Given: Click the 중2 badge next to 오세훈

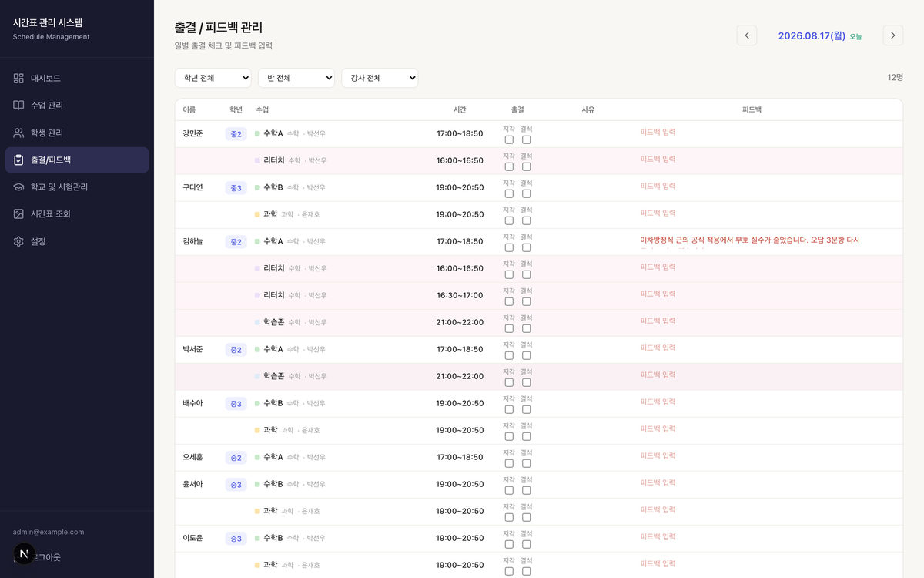Looking at the screenshot, I should coord(236,458).
